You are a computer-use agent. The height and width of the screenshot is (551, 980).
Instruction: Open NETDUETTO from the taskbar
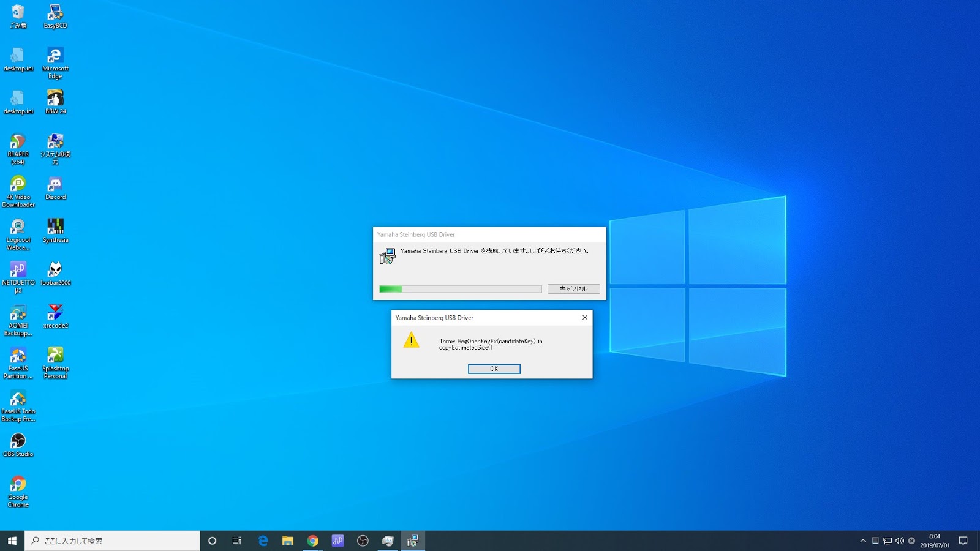pos(338,541)
